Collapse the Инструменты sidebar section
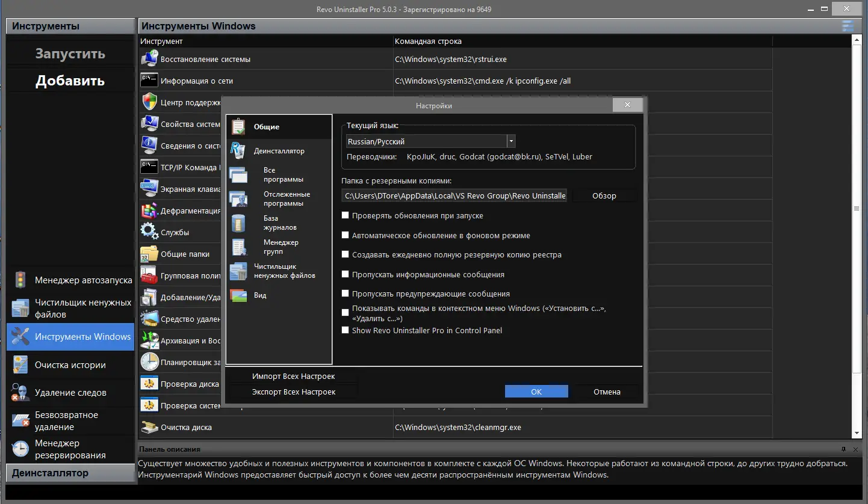The height and width of the screenshot is (504, 868). [70, 26]
